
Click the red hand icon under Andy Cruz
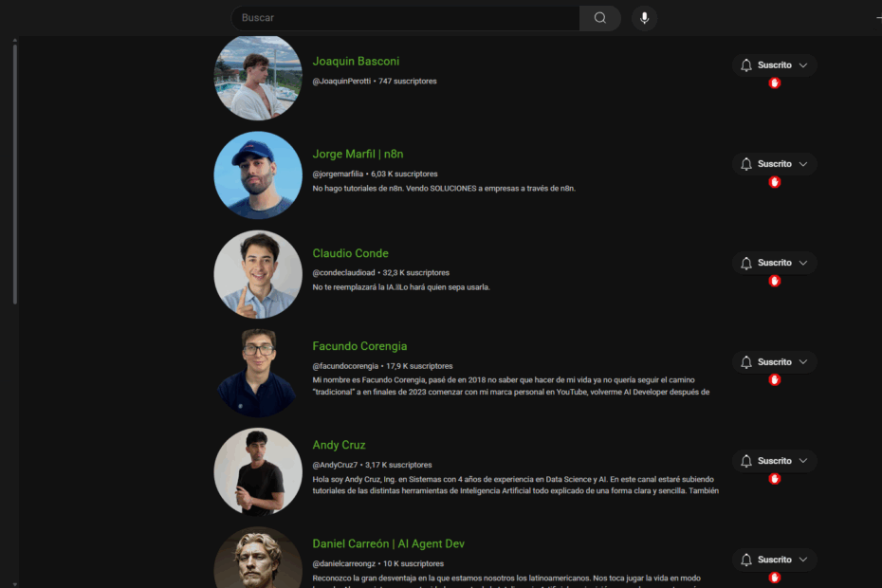(775, 479)
